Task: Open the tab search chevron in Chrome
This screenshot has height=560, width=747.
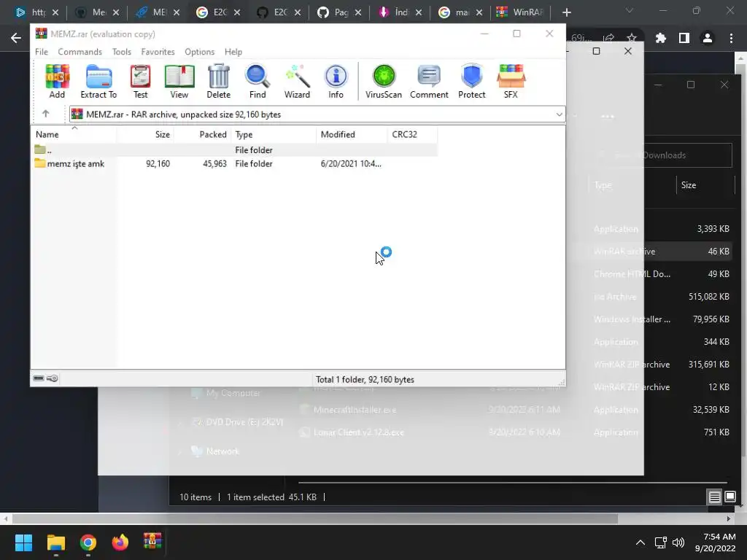Action: coord(630,10)
